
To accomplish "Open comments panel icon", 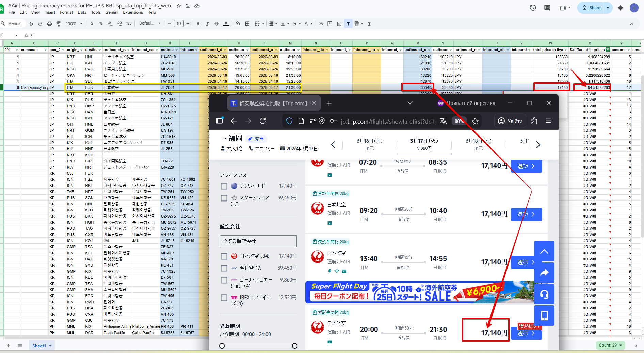I will (547, 8).
